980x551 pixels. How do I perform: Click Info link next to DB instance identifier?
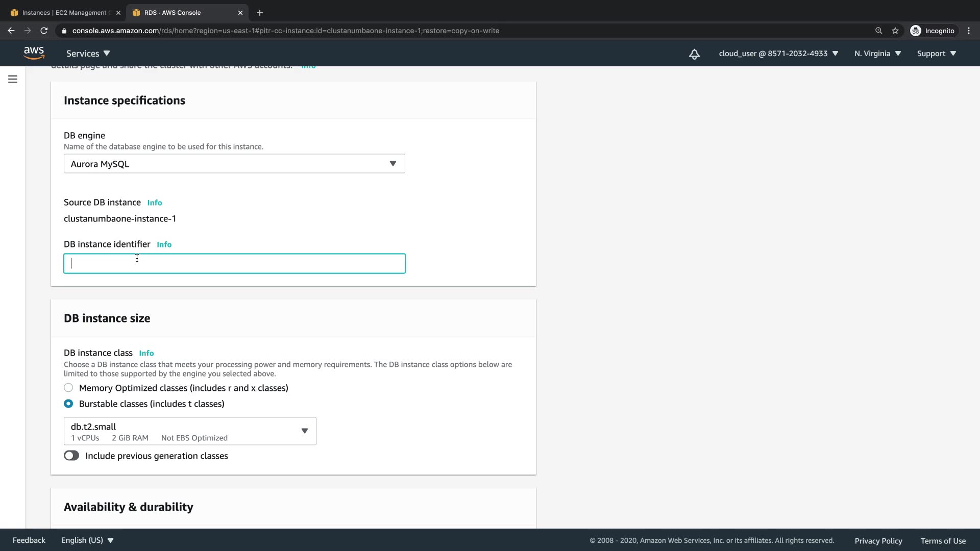(x=164, y=244)
